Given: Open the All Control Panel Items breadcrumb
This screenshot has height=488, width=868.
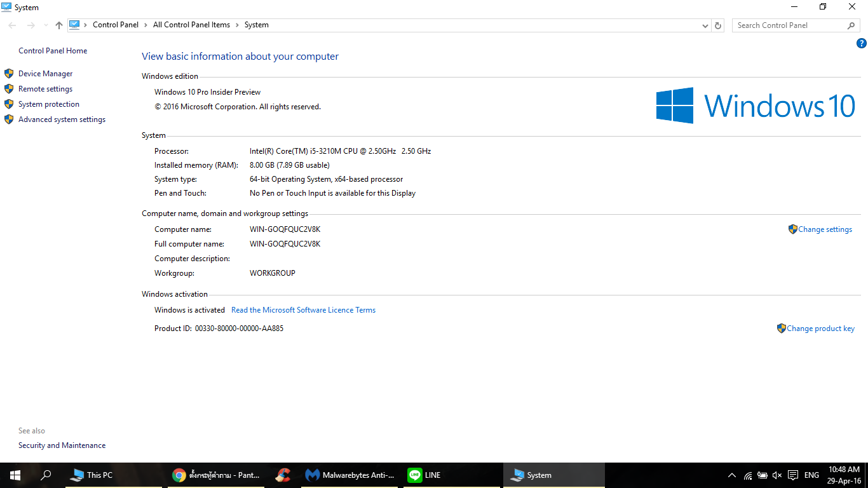Looking at the screenshot, I should coord(192,25).
